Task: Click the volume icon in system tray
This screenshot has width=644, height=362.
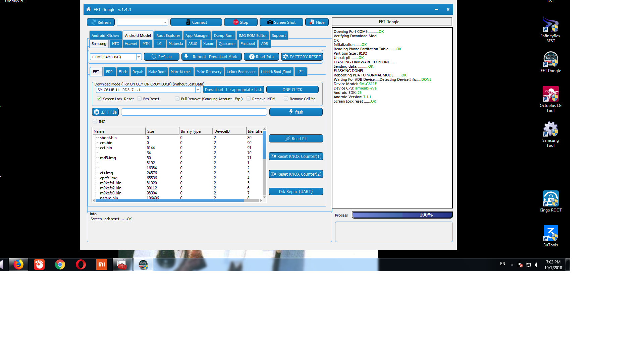Action: 536,265
